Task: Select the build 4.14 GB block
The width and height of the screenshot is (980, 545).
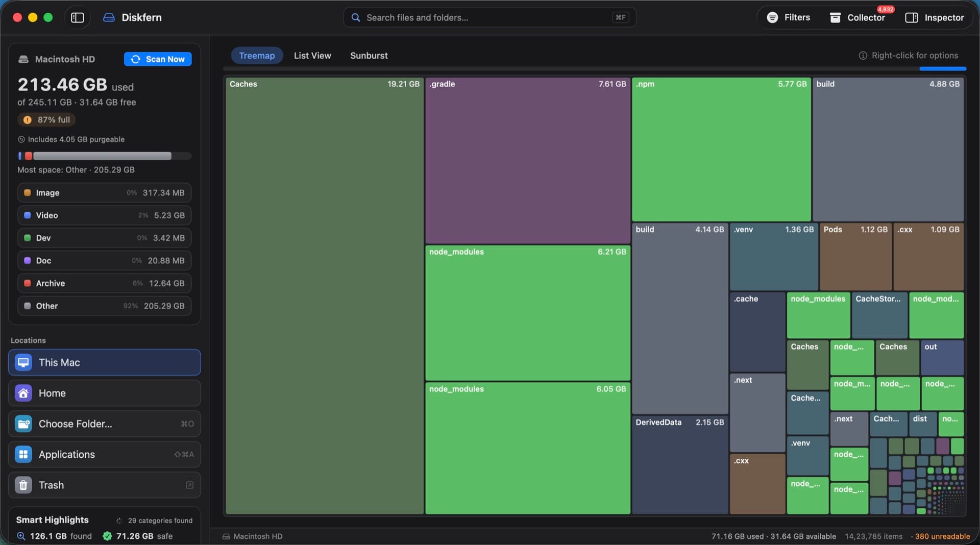Action: 680,318
